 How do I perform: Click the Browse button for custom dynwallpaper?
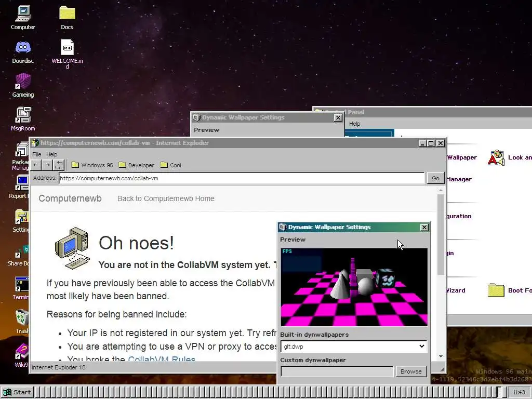[x=411, y=371]
